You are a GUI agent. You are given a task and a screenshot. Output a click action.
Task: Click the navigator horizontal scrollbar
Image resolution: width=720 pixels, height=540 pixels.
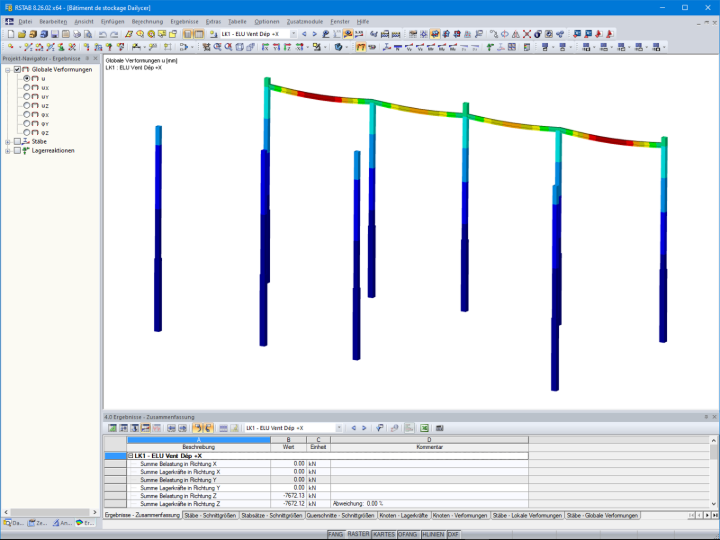50,512
